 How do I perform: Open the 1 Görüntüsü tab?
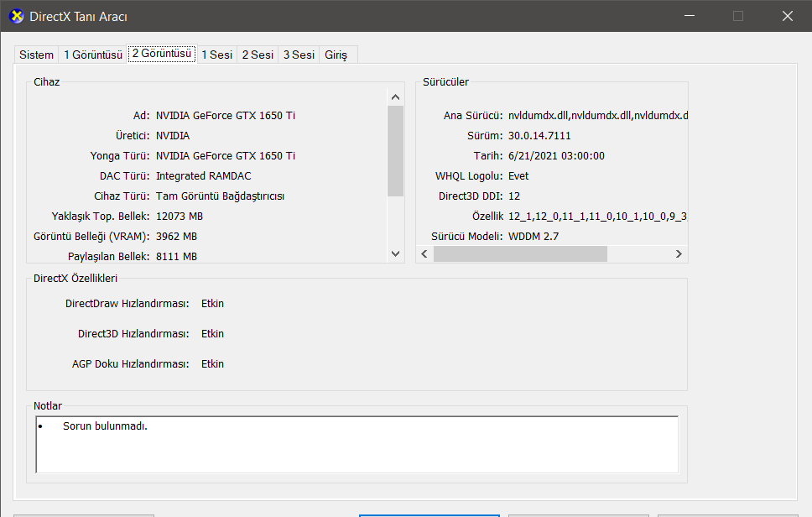coord(93,55)
